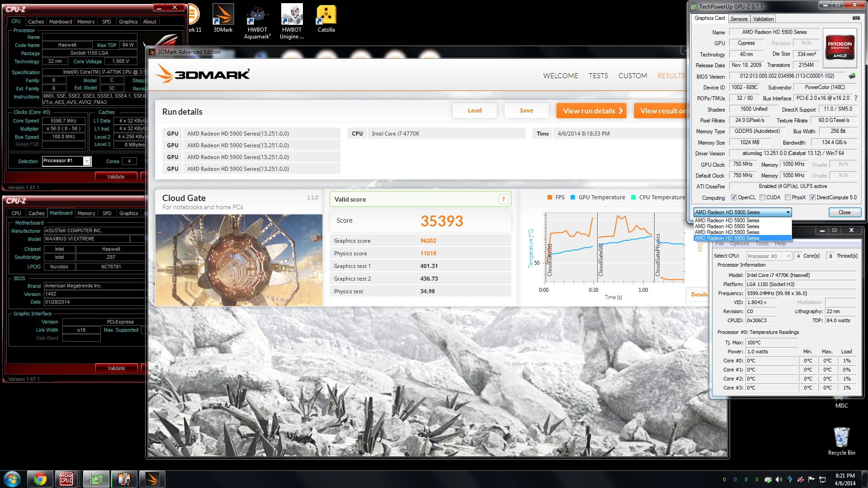Open Memory tab in bottom CPU-Z window
The width and height of the screenshot is (868, 488).
(x=86, y=213)
